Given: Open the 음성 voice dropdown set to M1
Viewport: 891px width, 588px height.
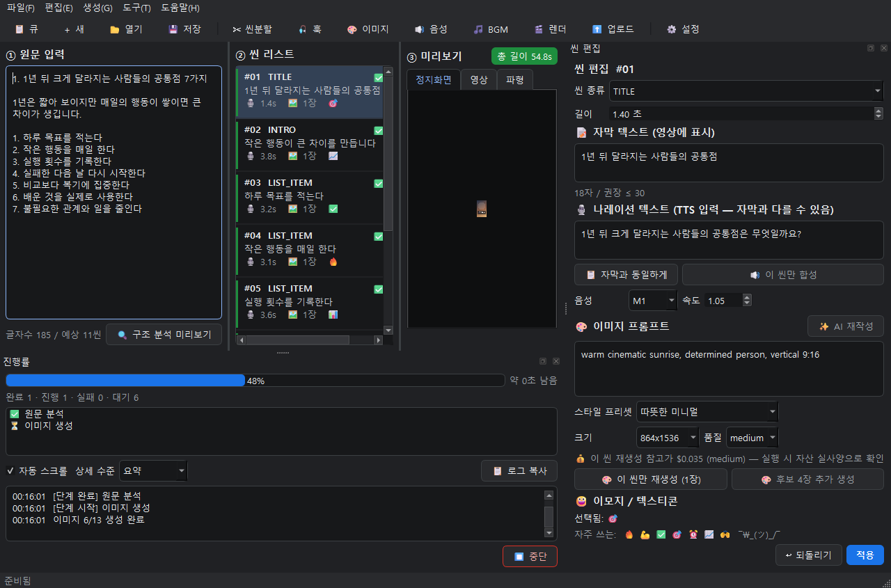Looking at the screenshot, I should 652,301.
